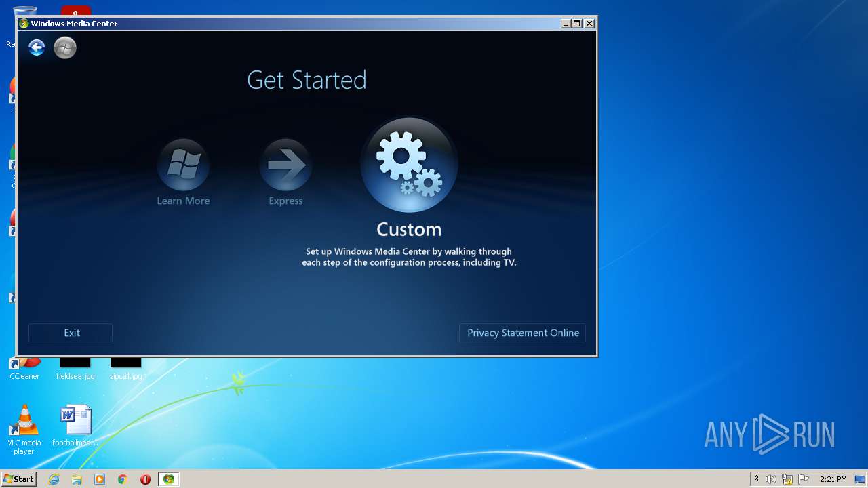The image size is (868, 488).
Task: Open Action Center flag icon
Action: coord(803,479)
